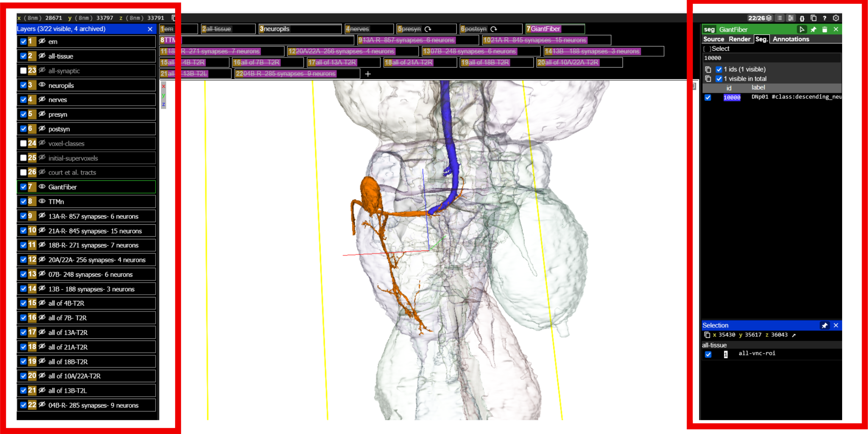Open the layer list panel icon
The height and width of the screenshot is (434, 868).
click(780, 18)
